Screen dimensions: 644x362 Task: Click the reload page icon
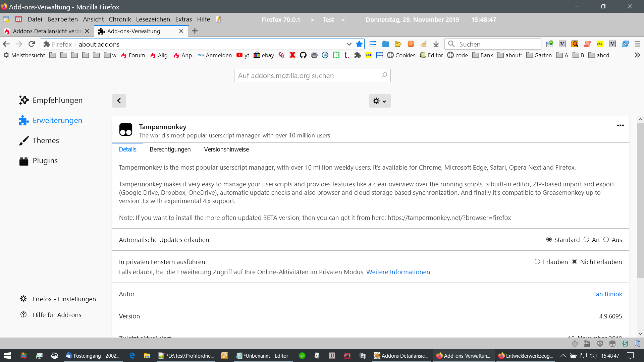click(x=32, y=44)
